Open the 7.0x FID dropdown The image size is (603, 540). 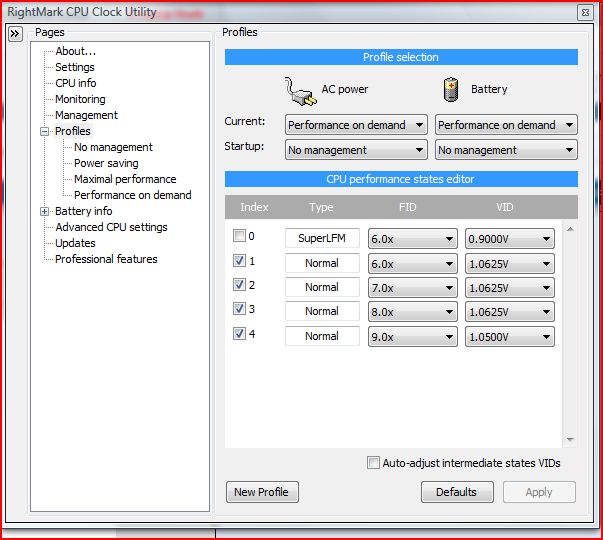[x=413, y=288]
